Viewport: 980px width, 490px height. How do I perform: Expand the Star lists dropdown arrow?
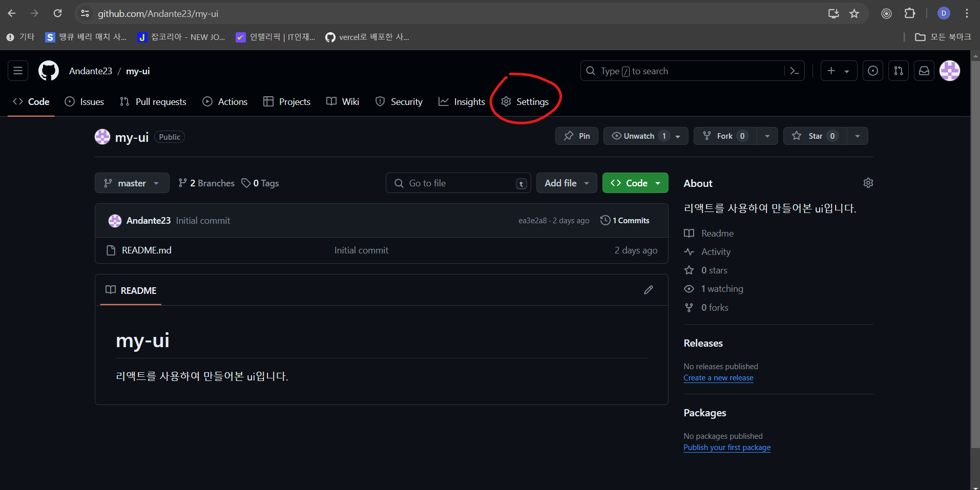pyautogui.click(x=857, y=136)
